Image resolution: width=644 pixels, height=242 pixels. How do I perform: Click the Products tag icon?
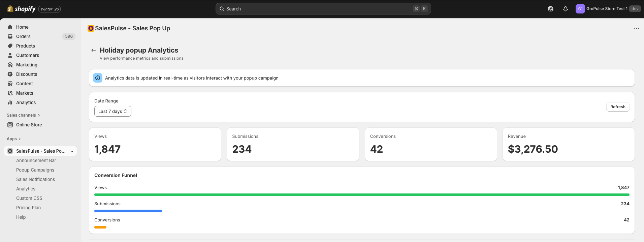pyautogui.click(x=10, y=46)
